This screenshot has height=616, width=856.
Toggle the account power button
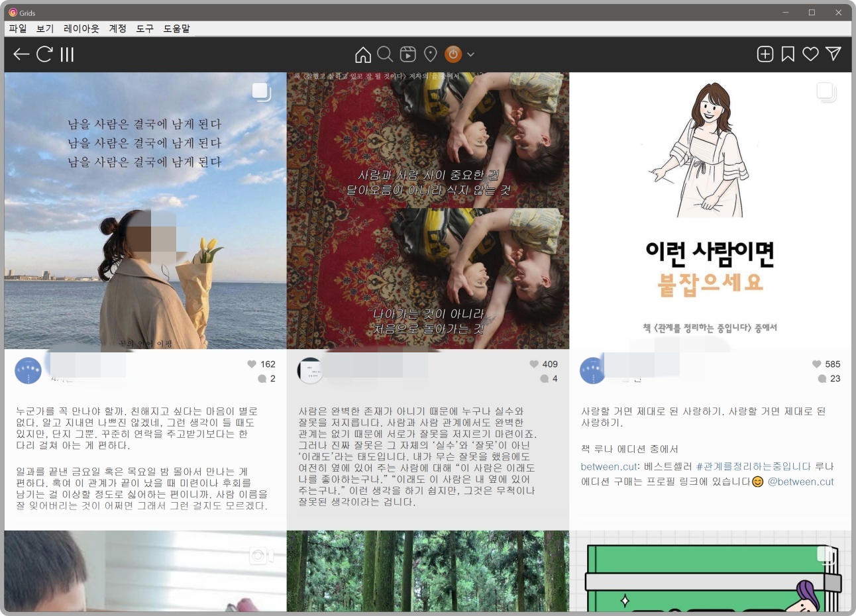tap(453, 54)
